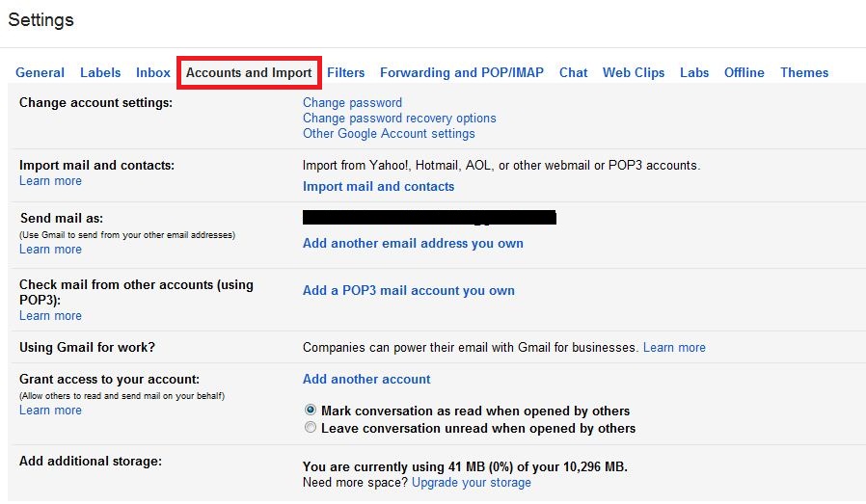866x504 pixels.
Task: Select the Accounts and Import tab
Action: point(249,72)
